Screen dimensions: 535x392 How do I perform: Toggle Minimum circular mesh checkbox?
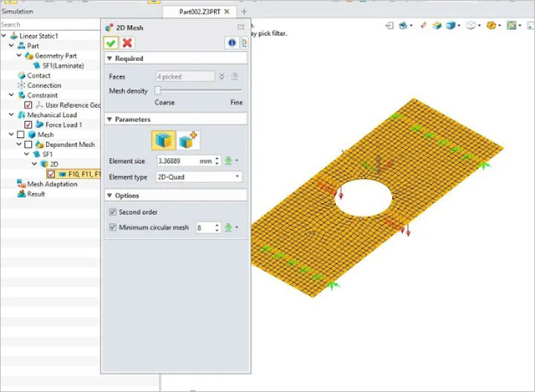[x=113, y=227]
